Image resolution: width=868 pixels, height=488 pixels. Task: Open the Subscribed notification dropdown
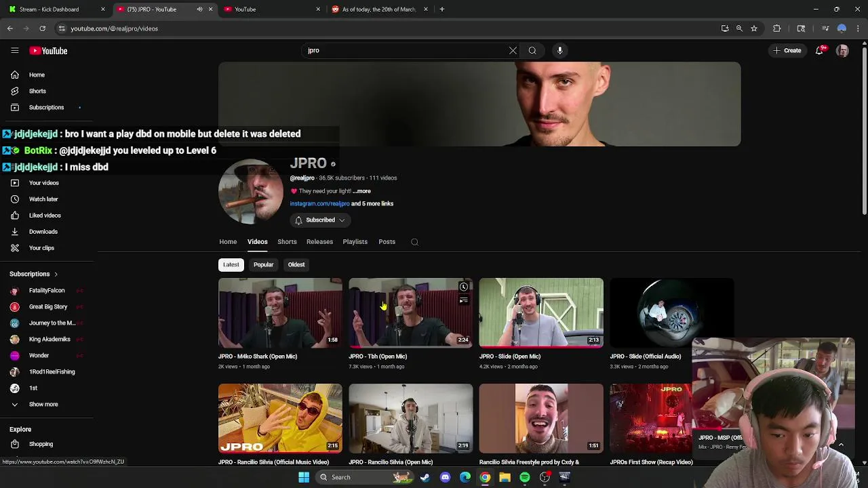[320, 220]
